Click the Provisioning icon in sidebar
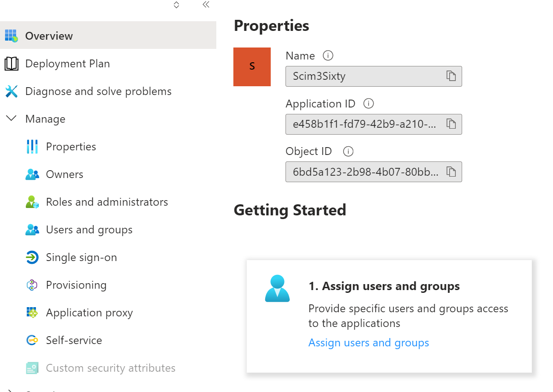 (x=31, y=285)
